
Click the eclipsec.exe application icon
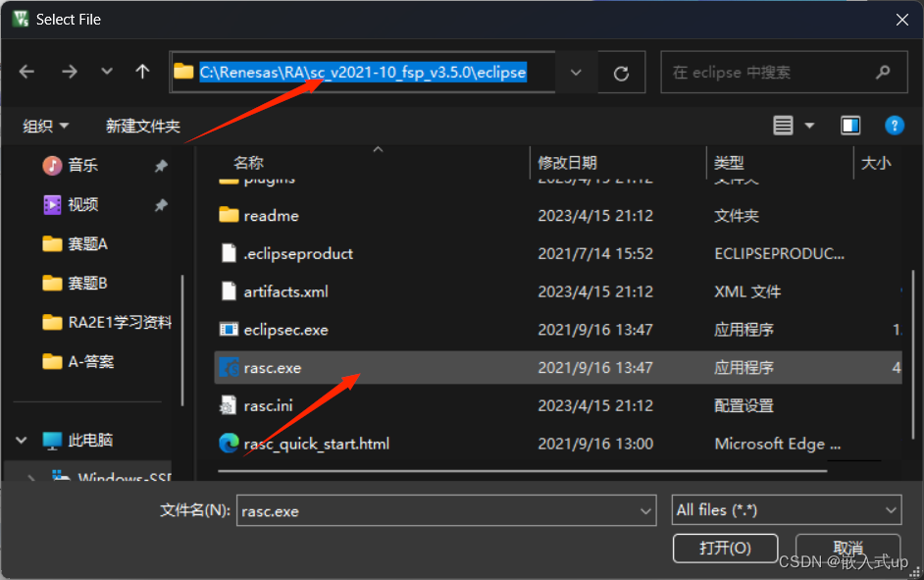pyautogui.click(x=229, y=329)
